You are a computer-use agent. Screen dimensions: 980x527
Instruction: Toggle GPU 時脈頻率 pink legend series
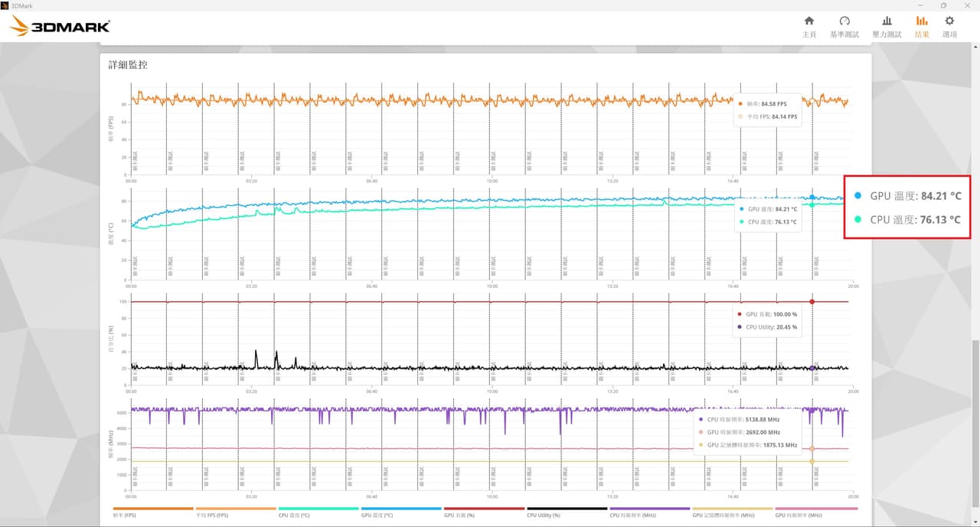tap(816, 512)
